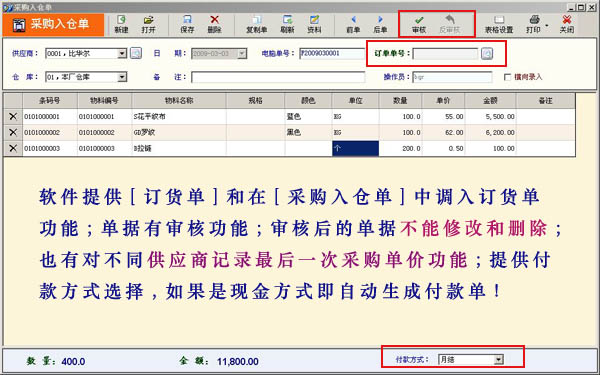Click the 数量 column header
Image resolution: width=600 pixels, height=375 pixels.
click(400, 101)
